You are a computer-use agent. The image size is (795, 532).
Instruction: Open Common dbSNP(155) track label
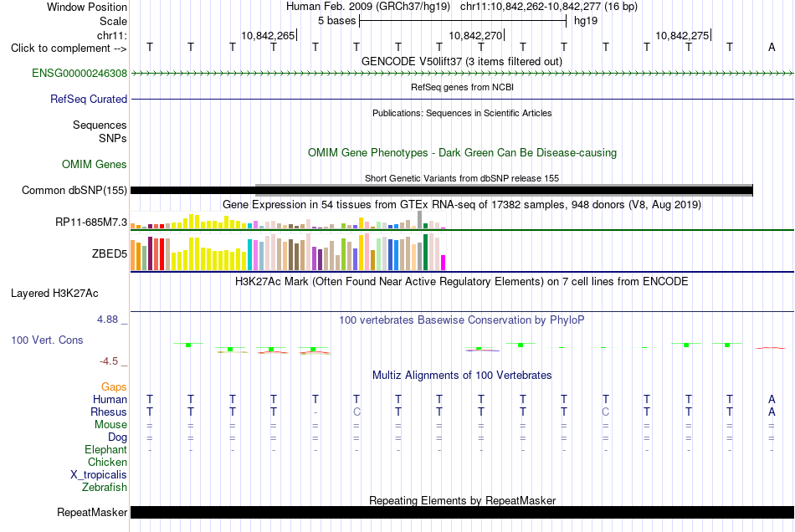pyautogui.click(x=74, y=191)
